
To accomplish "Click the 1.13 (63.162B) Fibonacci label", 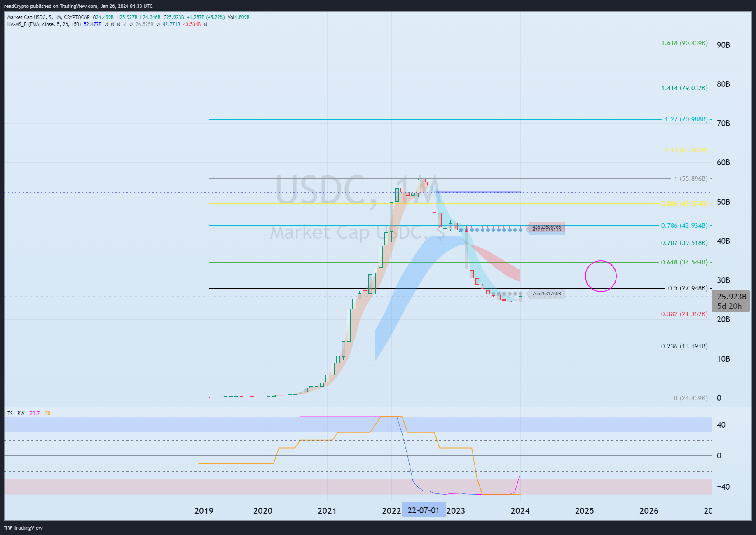I will [x=686, y=150].
